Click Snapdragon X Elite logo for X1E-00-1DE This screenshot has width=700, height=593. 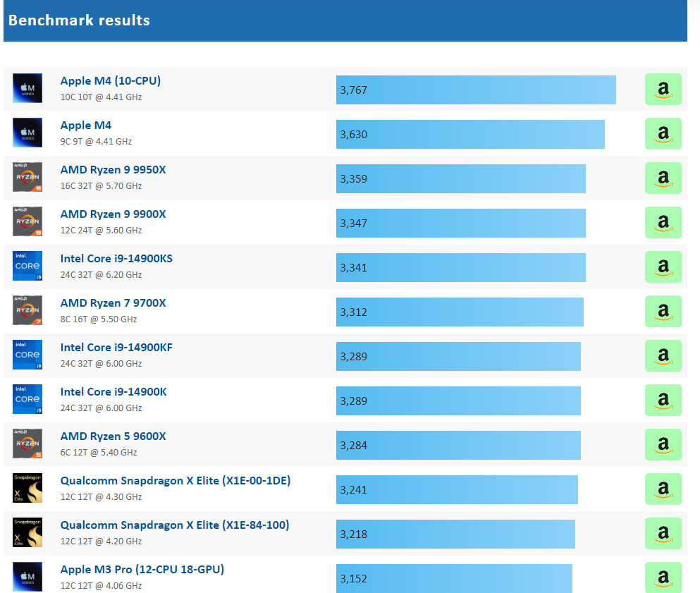pyautogui.click(x=27, y=488)
